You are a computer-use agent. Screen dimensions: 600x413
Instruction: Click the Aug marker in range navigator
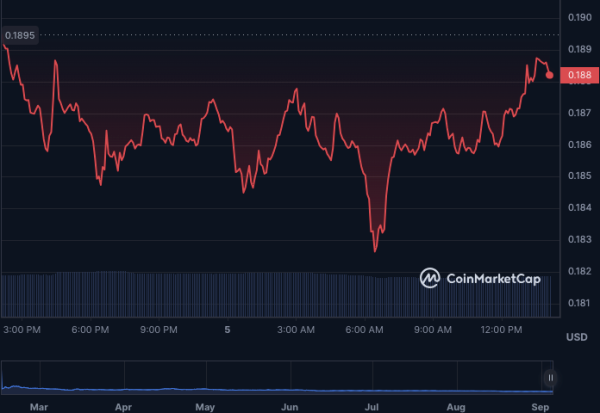pos(456,407)
